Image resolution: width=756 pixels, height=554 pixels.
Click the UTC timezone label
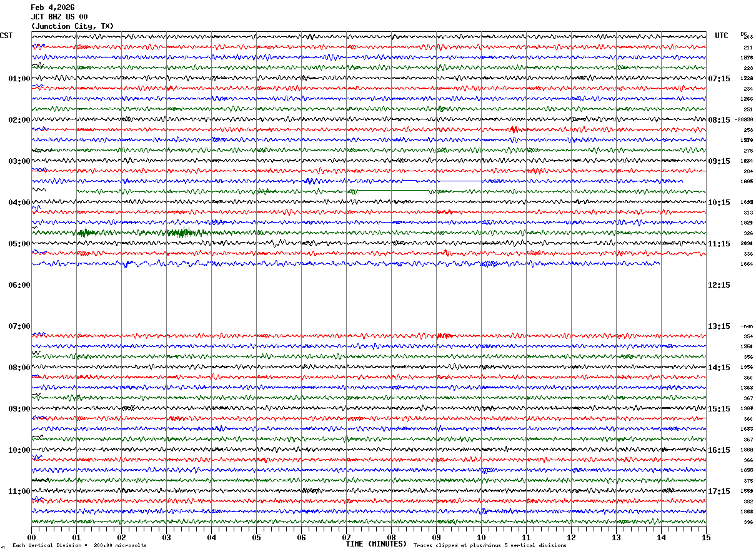722,36
